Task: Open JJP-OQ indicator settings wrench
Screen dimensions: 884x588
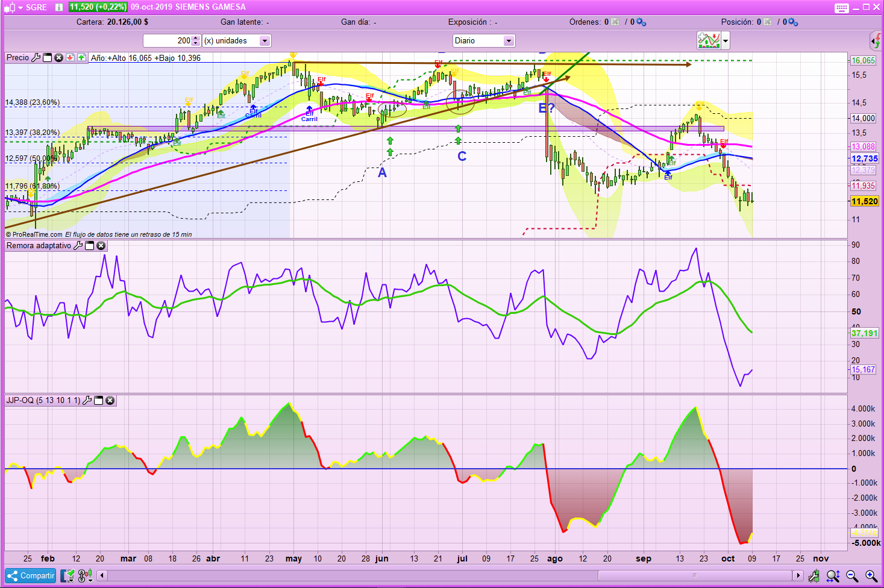Action: click(87, 400)
